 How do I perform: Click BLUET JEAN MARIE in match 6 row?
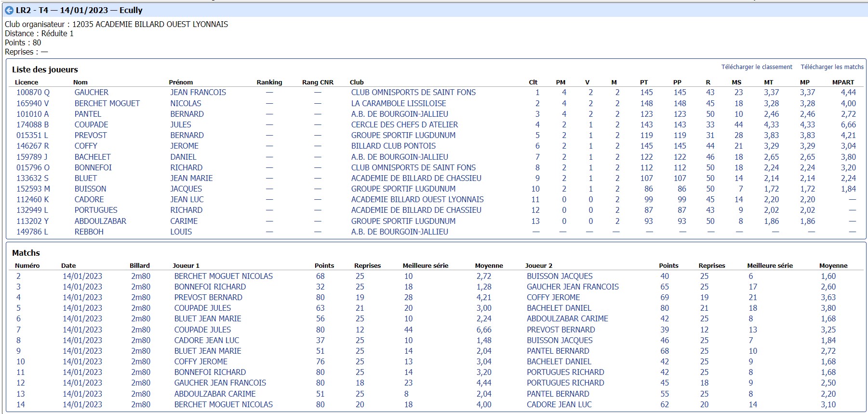(208, 318)
